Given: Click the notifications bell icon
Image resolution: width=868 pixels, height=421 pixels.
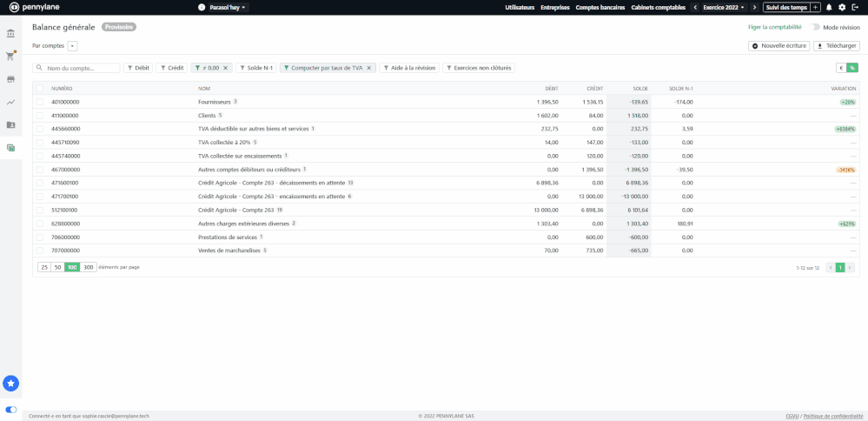Looking at the screenshot, I should [x=829, y=7].
